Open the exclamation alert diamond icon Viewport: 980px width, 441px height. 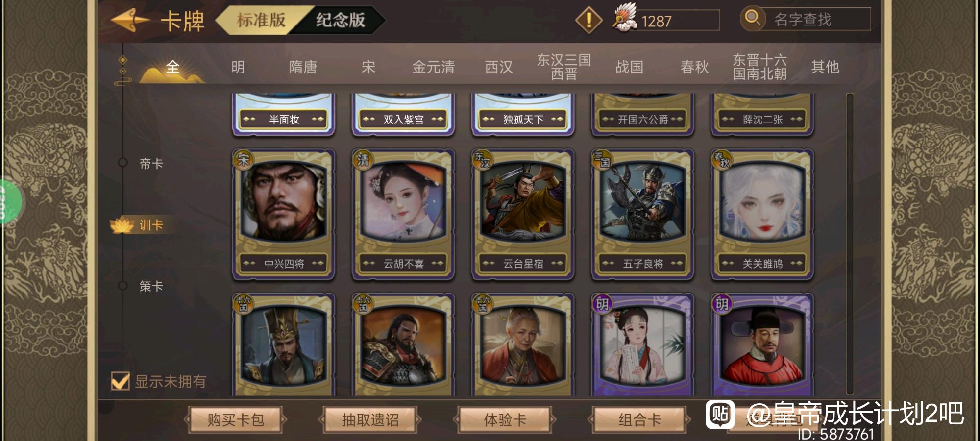click(588, 20)
